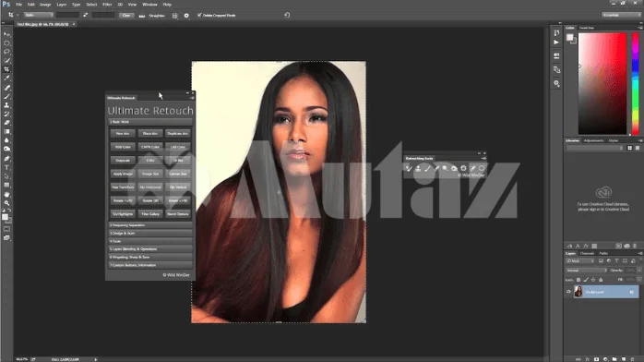Select the Type tool in the toolbar
This screenshot has width=644, height=362.
click(x=6, y=168)
